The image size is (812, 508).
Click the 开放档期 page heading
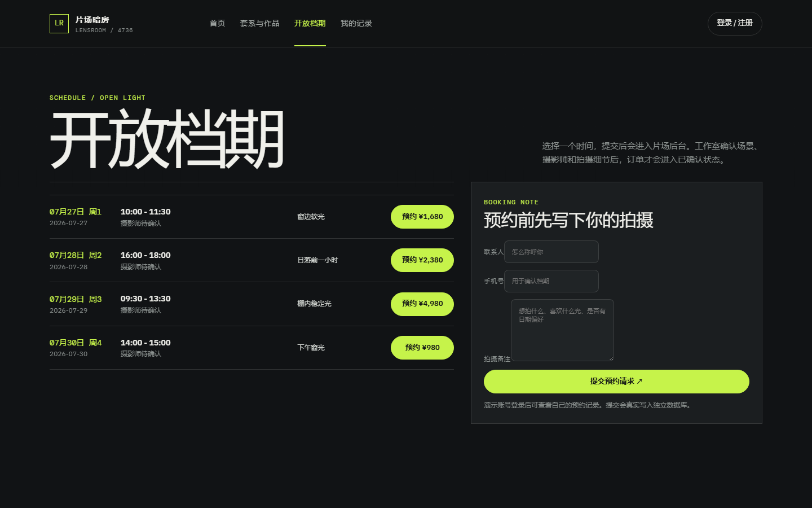[x=167, y=139]
